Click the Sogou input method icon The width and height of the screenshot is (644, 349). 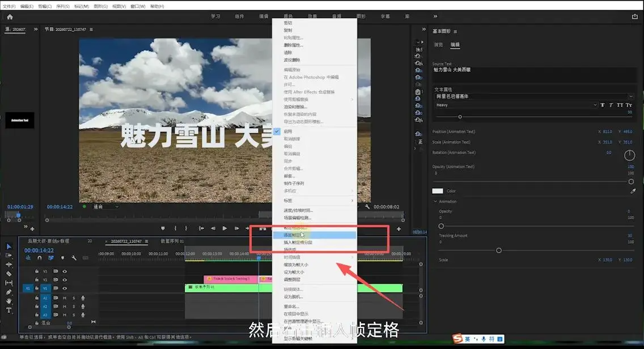tap(457, 339)
